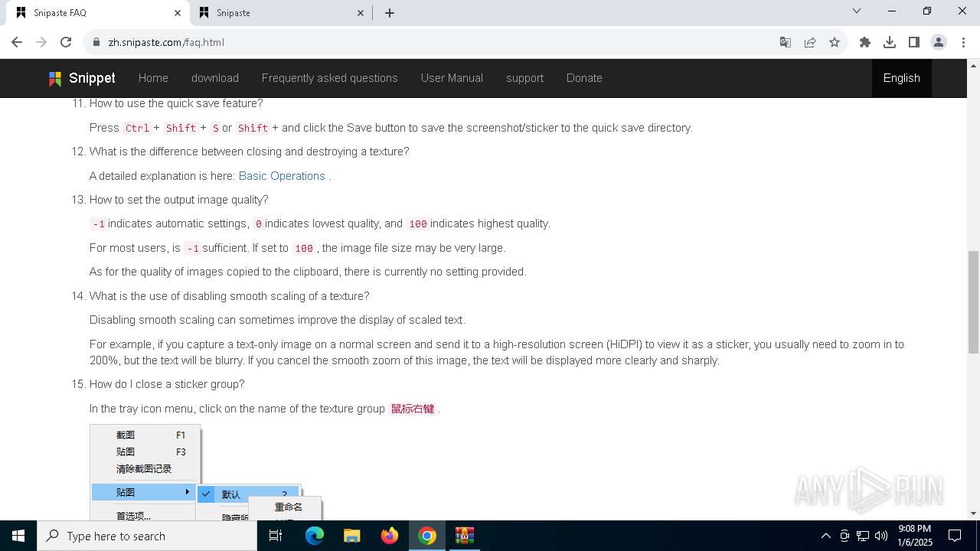
Task: Switch to the Snipaste tab
Action: tap(281, 13)
